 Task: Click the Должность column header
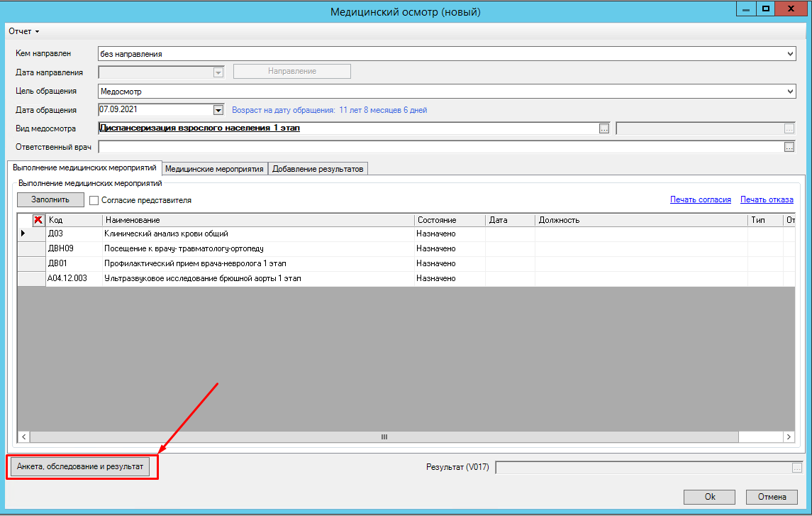(x=641, y=220)
